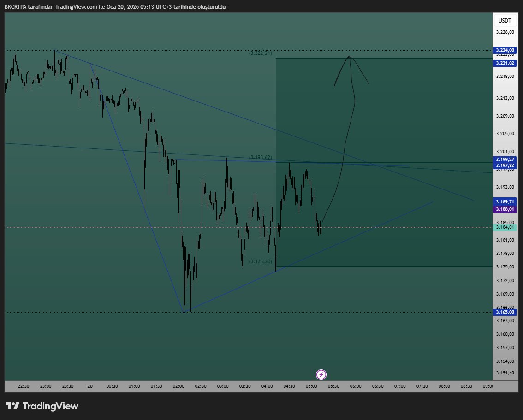Select the purple 3.188,01 price label
This screenshot has width=523, height=420.
click(505, 209)
